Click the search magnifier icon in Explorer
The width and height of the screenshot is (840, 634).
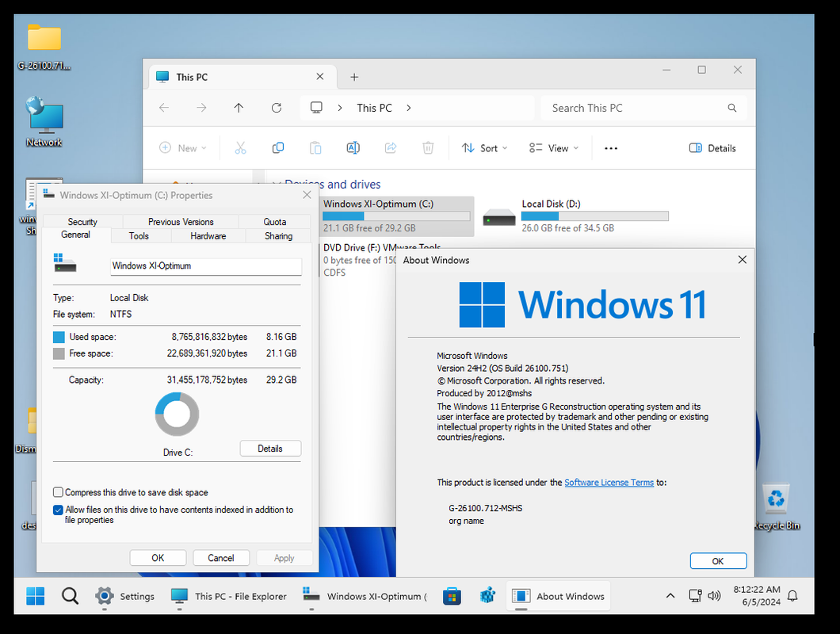point(731,108)
